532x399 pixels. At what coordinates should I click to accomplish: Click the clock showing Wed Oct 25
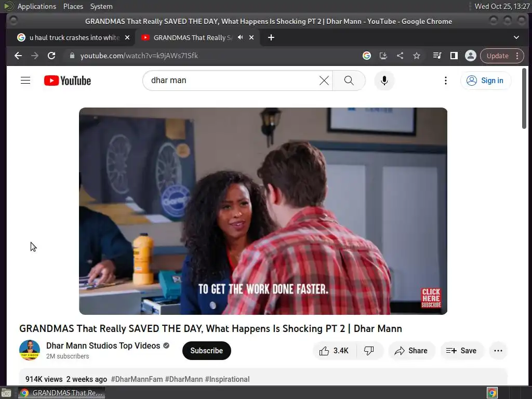click(x=502, y=6)
